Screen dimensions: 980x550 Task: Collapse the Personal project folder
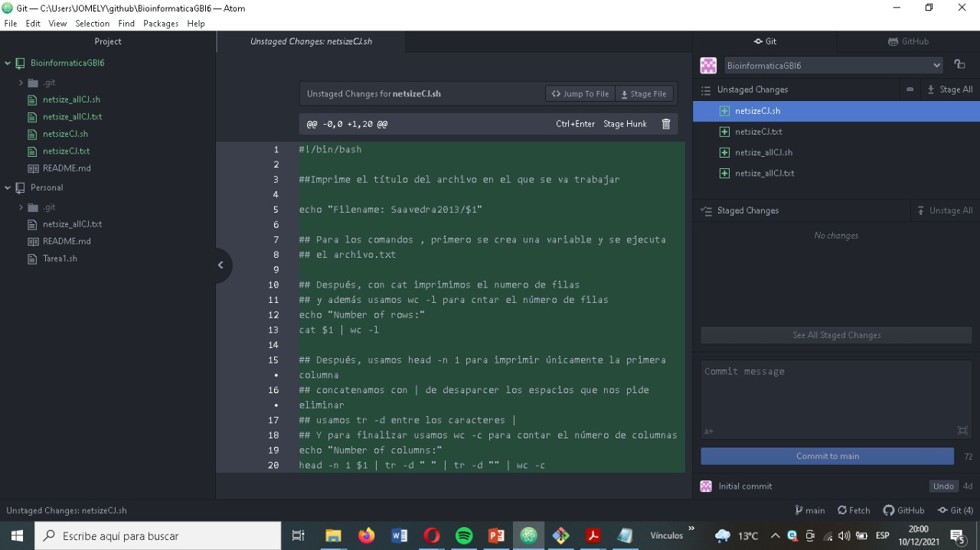coord(8,187)
